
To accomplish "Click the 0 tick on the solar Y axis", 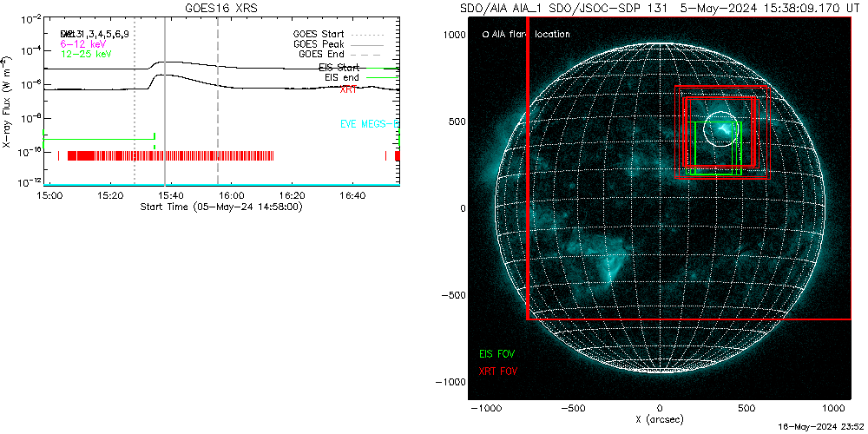I will tap(462, 208).
